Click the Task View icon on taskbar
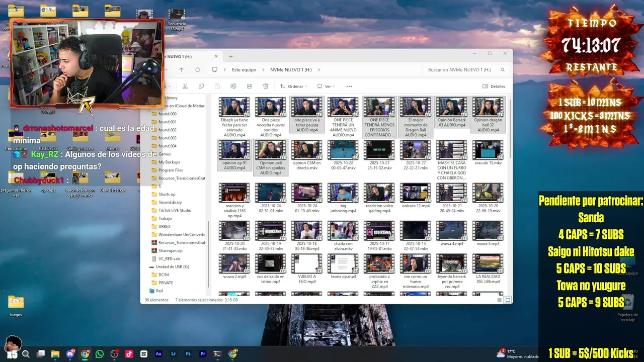 point(41,354)
